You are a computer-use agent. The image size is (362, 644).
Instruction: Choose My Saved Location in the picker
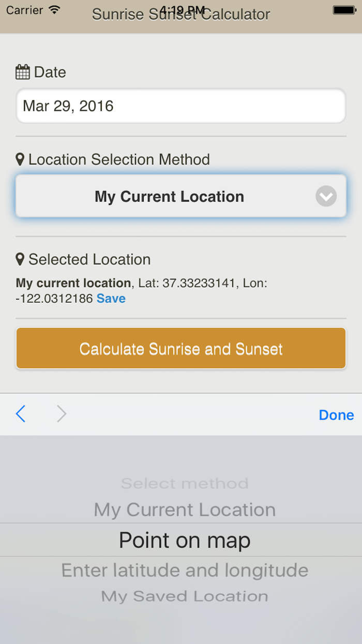184,596
